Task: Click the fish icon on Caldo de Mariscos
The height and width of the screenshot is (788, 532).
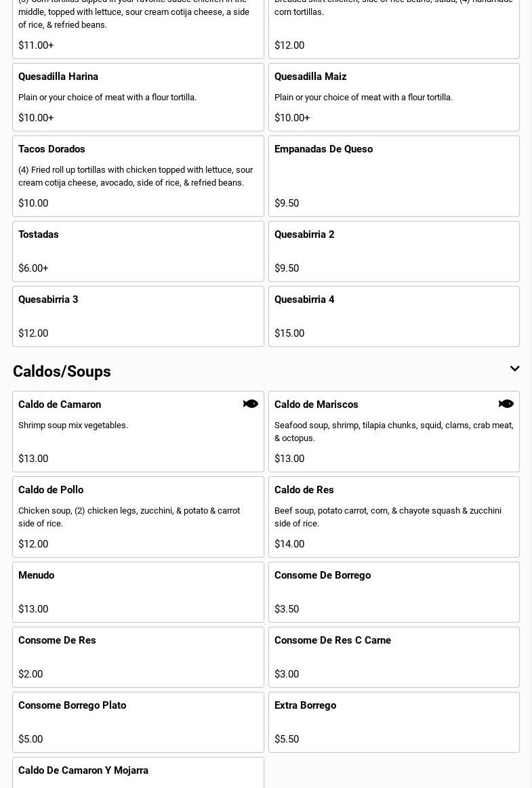Action: point(506,404)
